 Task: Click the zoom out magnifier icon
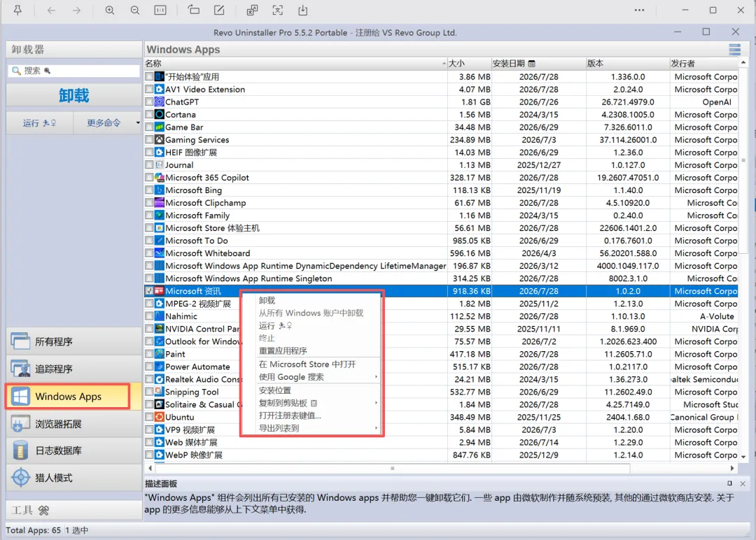[135, 10]
